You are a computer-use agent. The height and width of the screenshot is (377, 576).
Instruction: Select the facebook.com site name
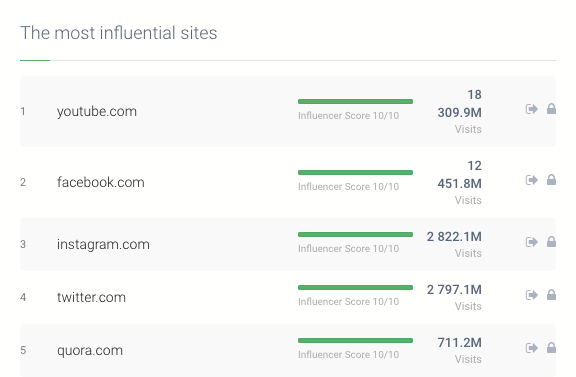(101, 182)
